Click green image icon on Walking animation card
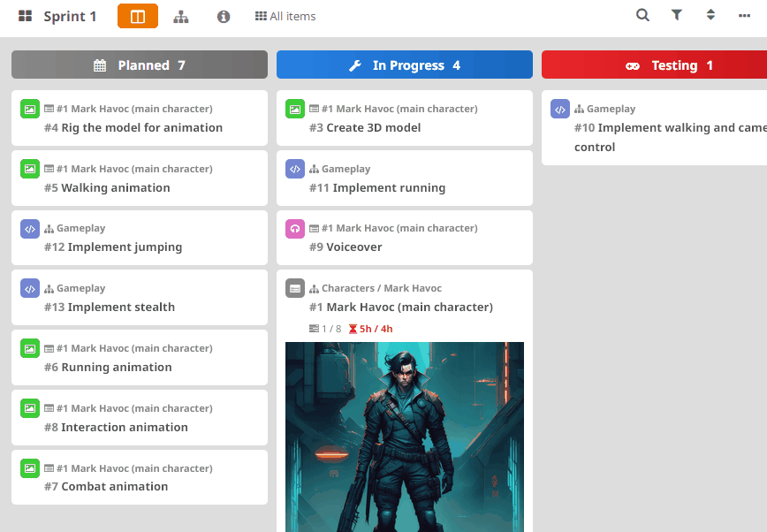Viewport: 767px width, 532px height. tap(30, 169)
